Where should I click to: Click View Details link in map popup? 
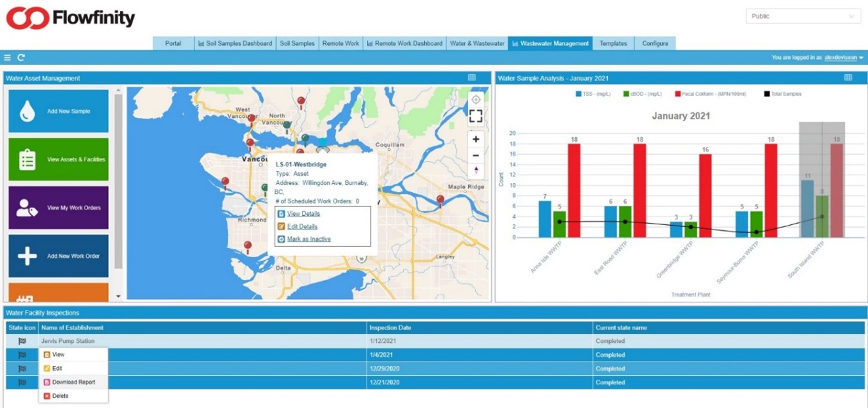point(303,213)
